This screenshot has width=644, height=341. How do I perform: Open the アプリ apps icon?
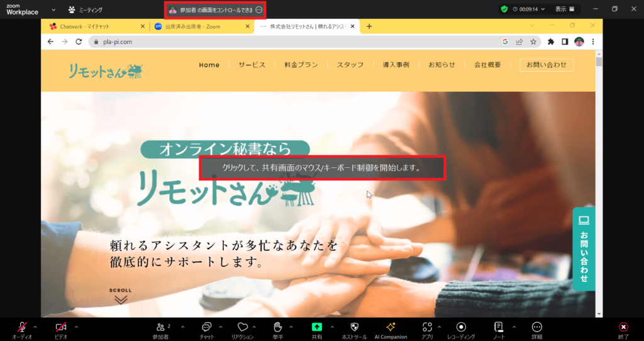click(x=427, y=327)
